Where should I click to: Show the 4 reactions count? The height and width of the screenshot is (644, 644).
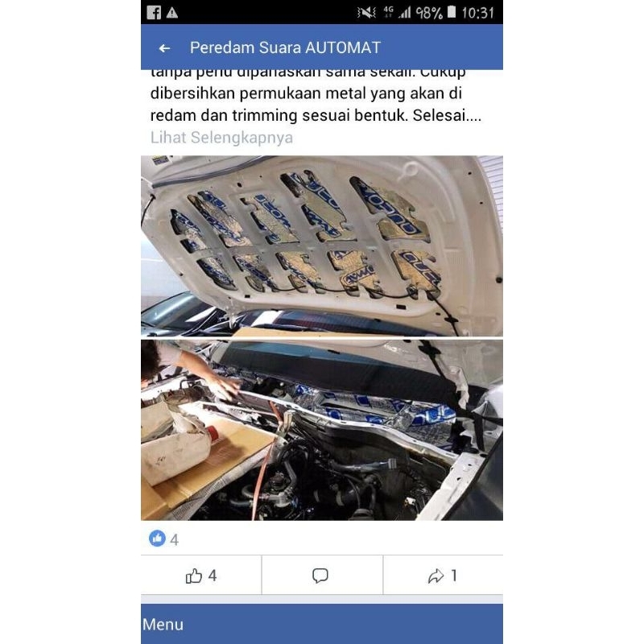point(174,539)
